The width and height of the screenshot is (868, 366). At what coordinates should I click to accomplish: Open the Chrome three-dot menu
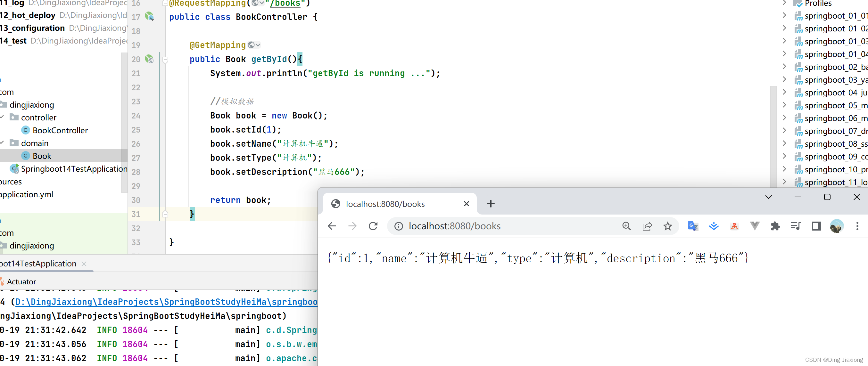[x=857, y=226]
